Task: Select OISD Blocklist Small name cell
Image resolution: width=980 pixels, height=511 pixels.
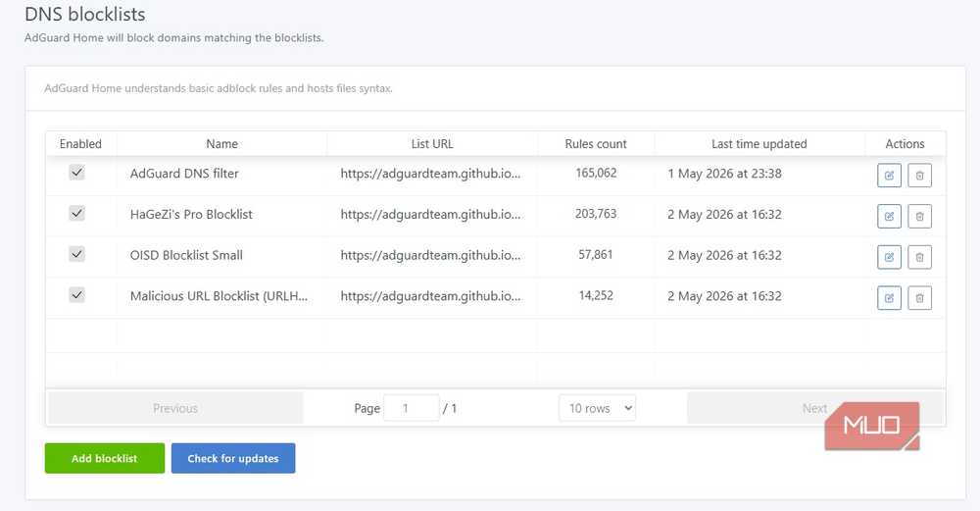Action: click(x=186, y=255)
